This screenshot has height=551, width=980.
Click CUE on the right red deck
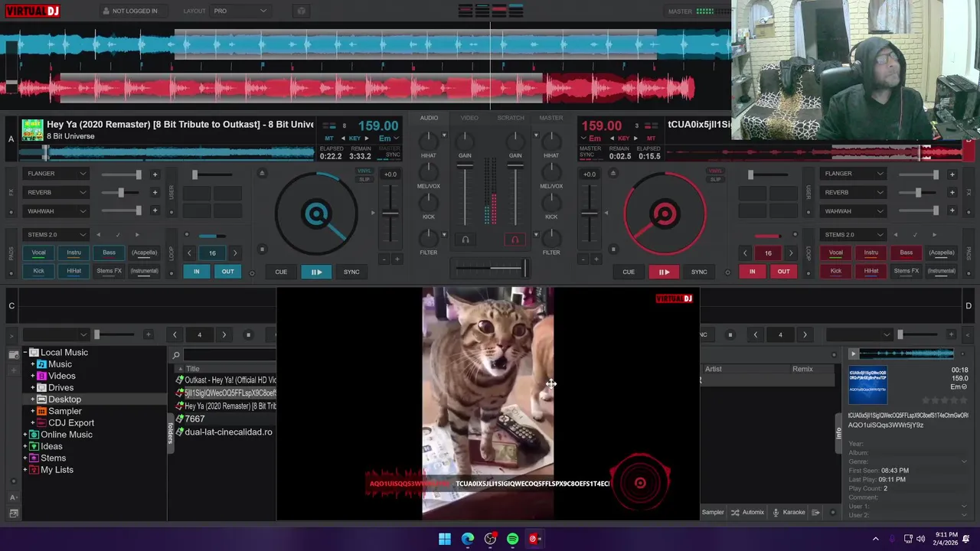point(629,272)
